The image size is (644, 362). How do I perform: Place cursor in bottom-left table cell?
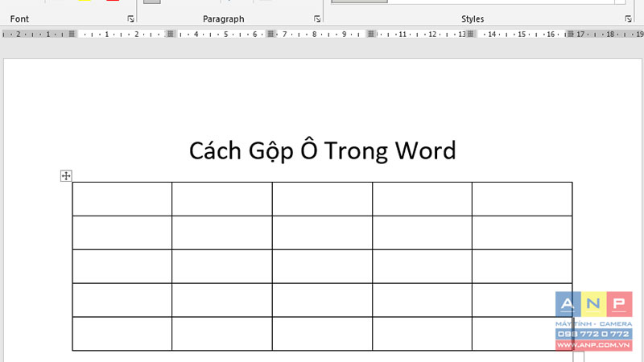pyautogui.click(x=122, y=334)
